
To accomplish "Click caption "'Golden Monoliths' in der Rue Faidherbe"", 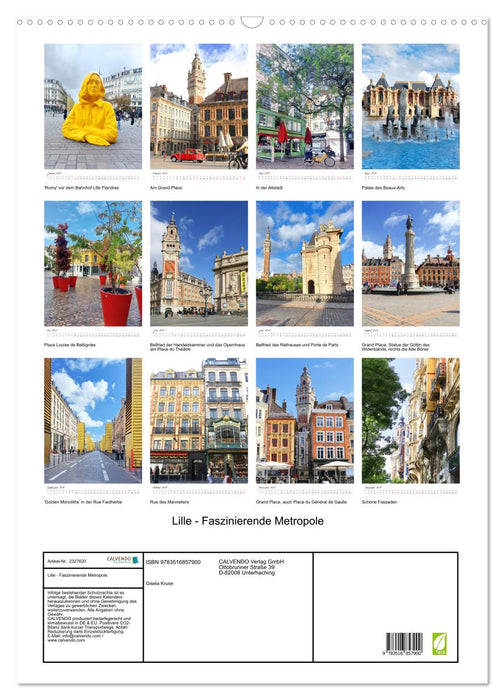I will click(83, 502).
